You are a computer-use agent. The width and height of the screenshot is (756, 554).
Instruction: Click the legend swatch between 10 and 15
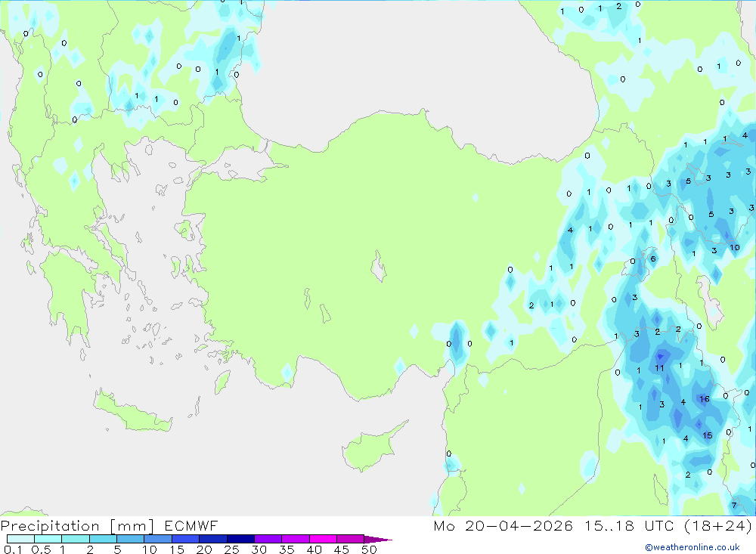[158, 539]
